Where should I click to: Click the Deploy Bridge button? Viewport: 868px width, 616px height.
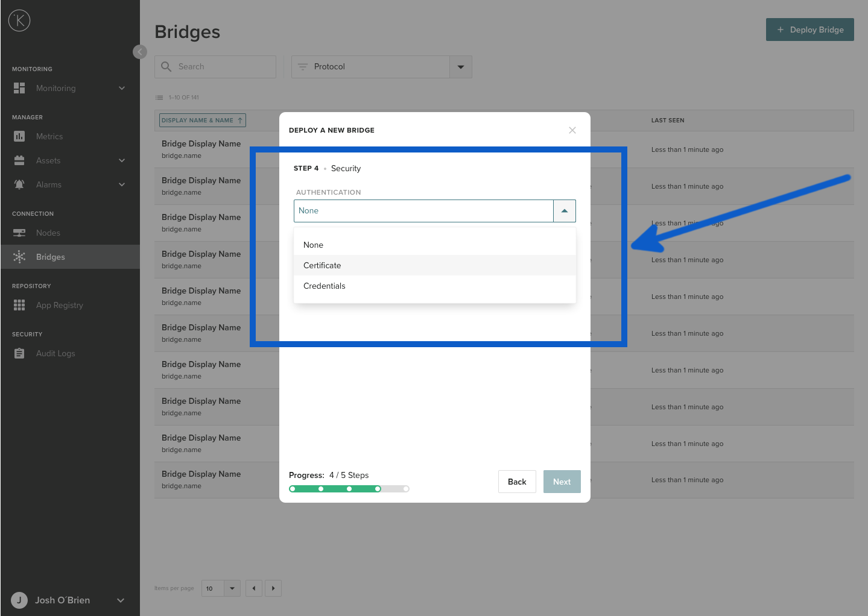pyautogui.click(x=810, y=29)
